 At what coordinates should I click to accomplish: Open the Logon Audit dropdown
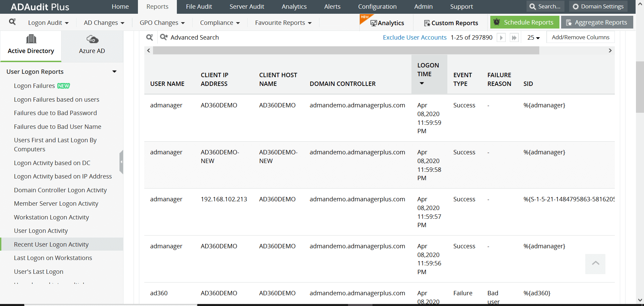pyautogui.click(x=48, y=22)
